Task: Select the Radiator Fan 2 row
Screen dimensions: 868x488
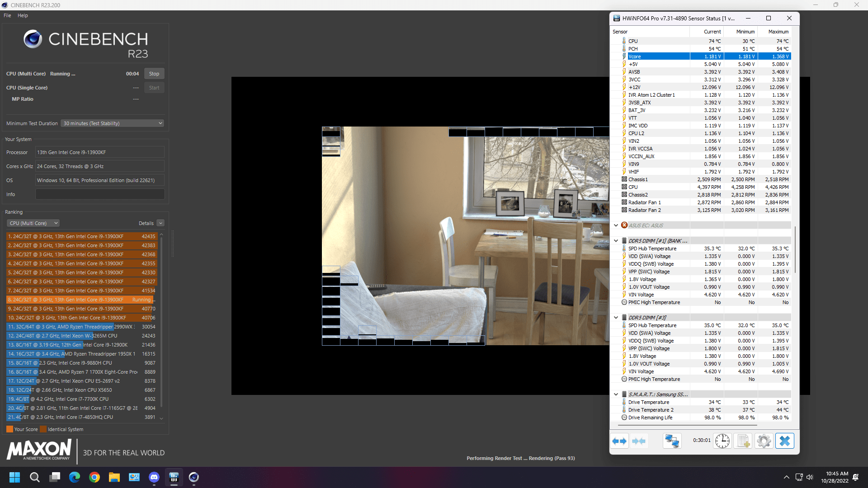Action: [701, 210]
